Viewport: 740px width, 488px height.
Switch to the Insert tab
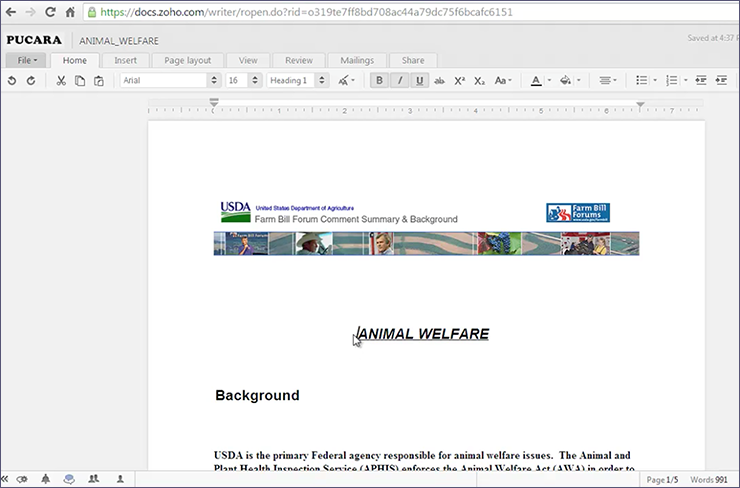tap(125, 60)
